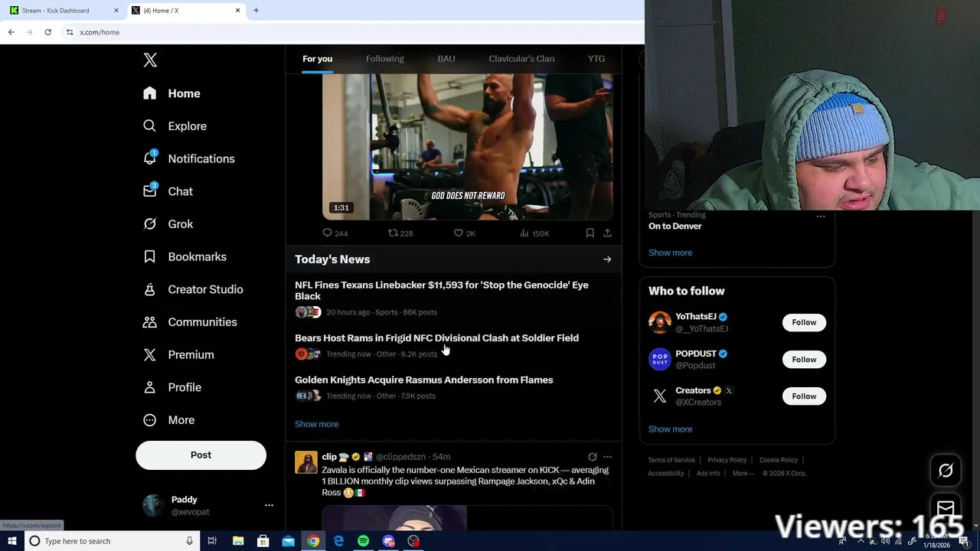
Task: Show more under Today's News
Action: tap(316, 424)
